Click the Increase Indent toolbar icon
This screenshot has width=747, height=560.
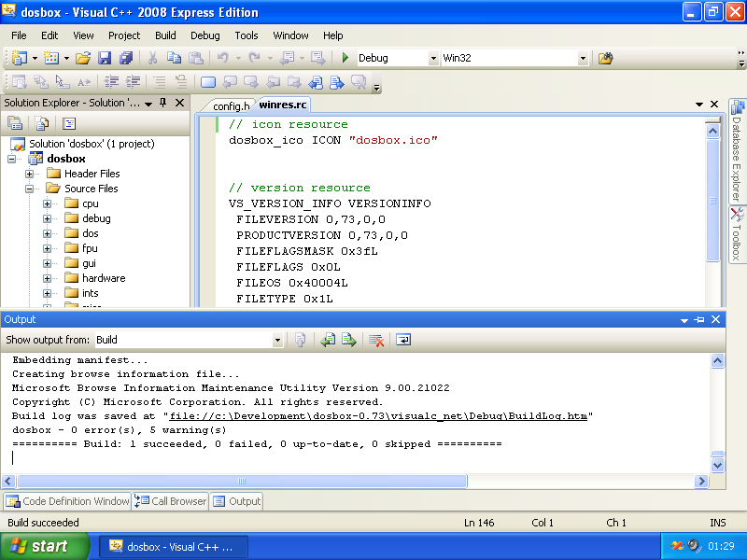tap(134, 82)
